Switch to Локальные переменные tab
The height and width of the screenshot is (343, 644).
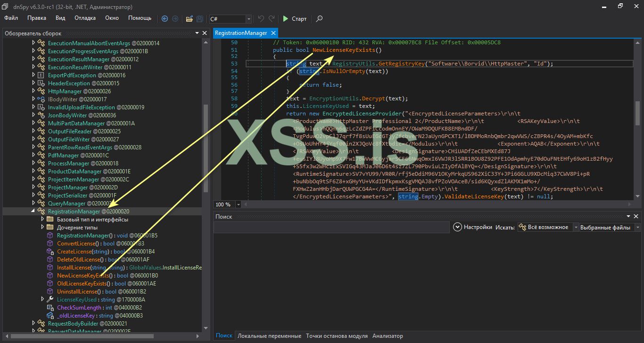pos(269,336)
